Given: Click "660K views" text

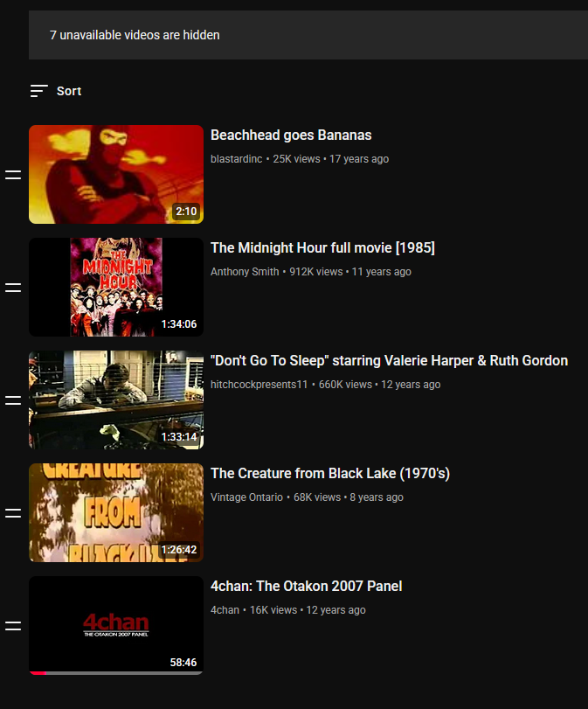Looking at the screenshot, I should 345,385.
